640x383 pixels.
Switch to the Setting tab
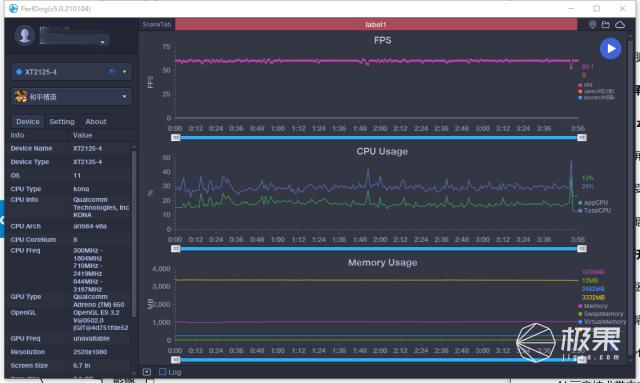point(62,122)
